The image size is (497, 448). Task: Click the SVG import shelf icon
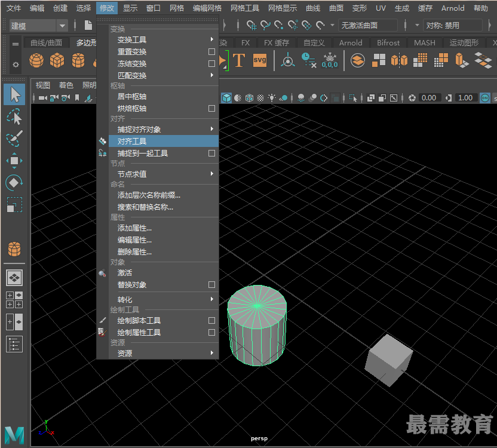click(x=260, y=60)
